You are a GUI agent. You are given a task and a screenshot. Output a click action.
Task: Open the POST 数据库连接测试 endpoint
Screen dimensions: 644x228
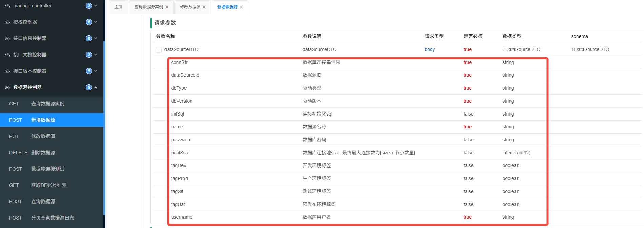click(x=47, y=169)
